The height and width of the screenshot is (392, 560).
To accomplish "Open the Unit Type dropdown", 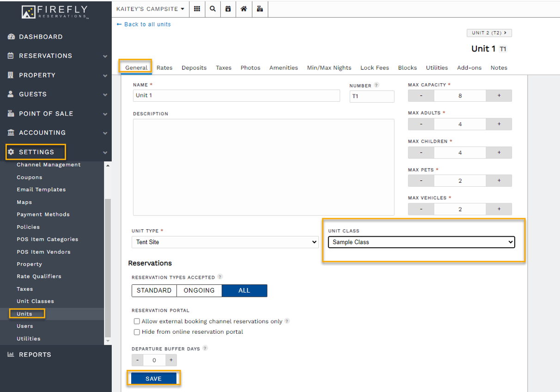I will tap(225, 242).
